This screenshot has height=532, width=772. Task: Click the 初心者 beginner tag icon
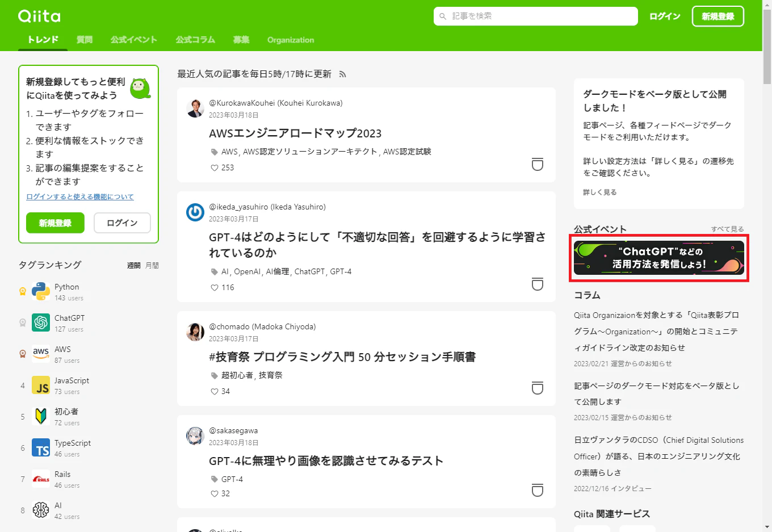pyautogui.click(x=41, y=416)
